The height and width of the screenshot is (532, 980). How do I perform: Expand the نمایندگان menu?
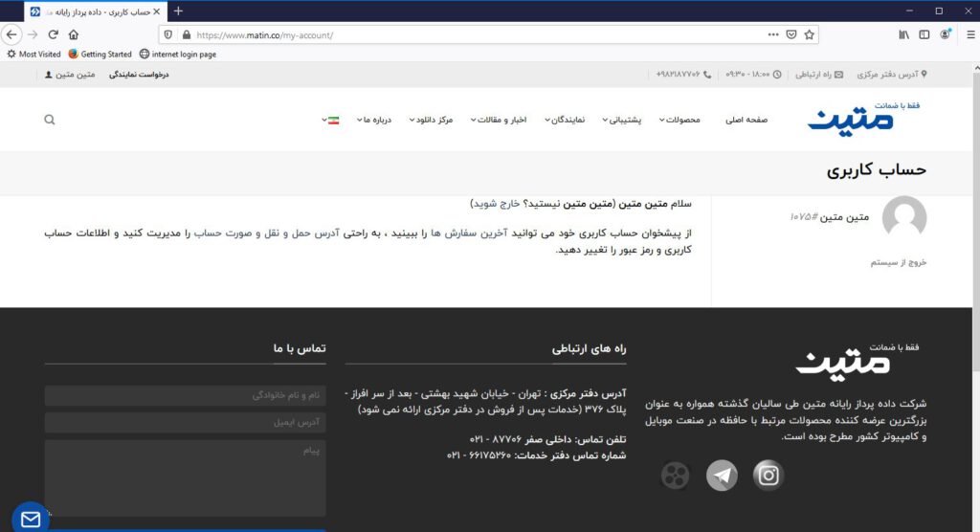pyautogui.click(x=565, y=120)
